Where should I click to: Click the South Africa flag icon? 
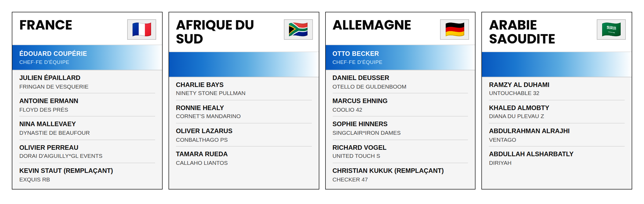click(298, 30)
